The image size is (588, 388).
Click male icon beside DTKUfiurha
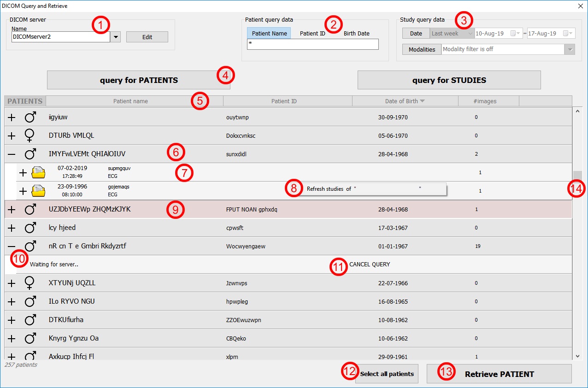tap(30, 320)
